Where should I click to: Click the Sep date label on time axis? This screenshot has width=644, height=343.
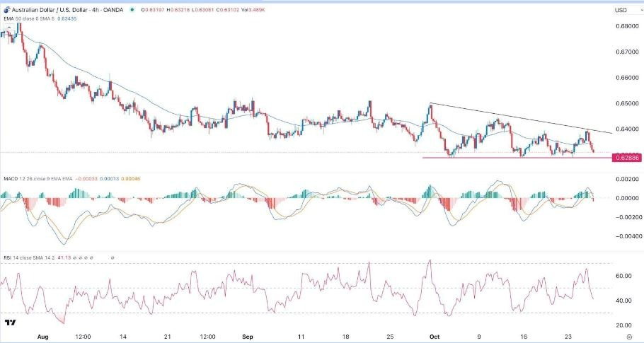coord(248,337)
